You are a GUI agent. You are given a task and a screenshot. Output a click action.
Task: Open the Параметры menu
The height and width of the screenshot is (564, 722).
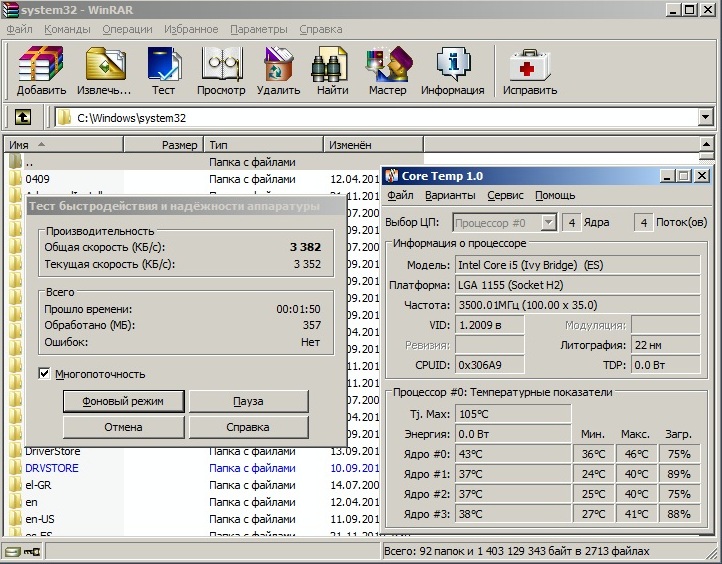259,29
